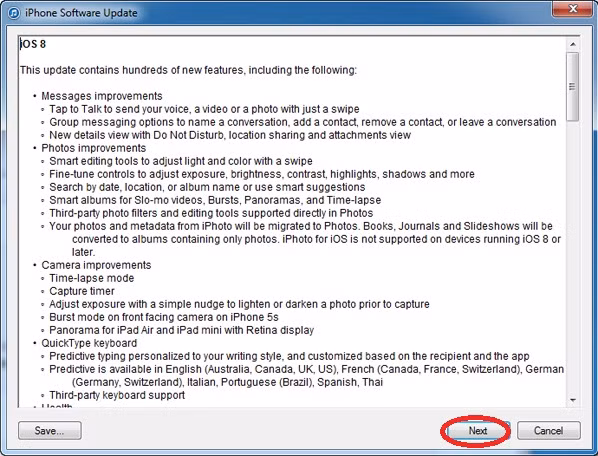Click 'Third-party keyboard support' line
The image size is (598, 456).
coord(117,395)
